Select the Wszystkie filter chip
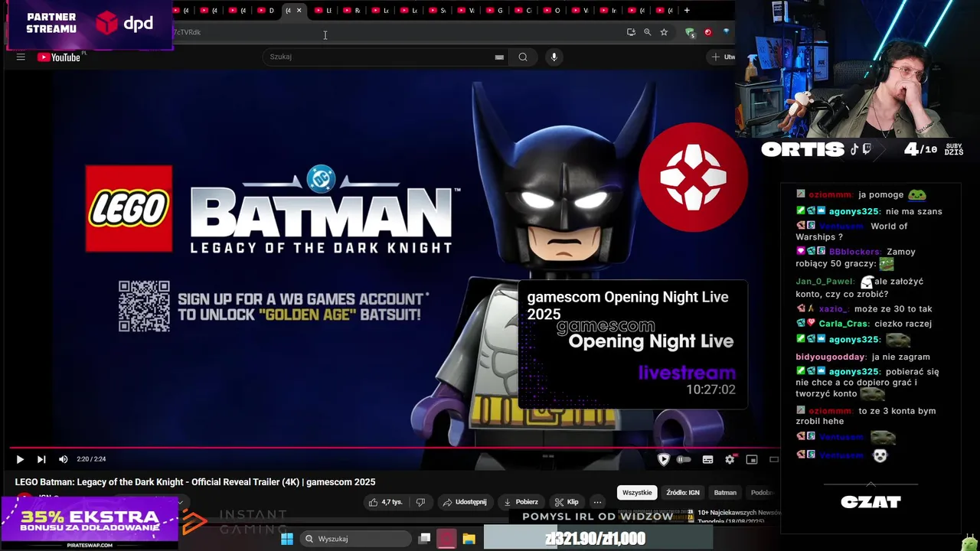 [637, 493]
